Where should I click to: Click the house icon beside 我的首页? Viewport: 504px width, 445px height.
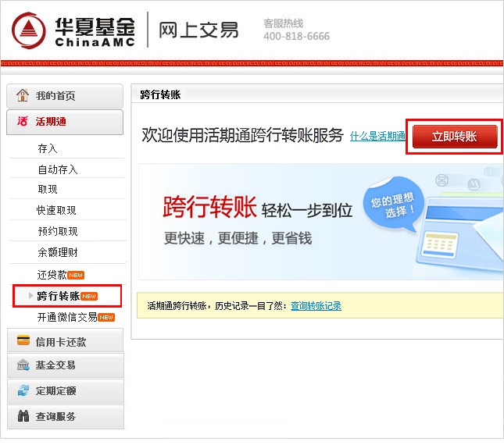23,95
